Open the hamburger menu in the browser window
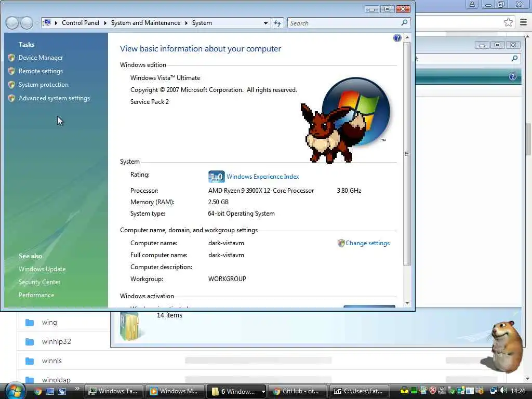 coord(523,22)
